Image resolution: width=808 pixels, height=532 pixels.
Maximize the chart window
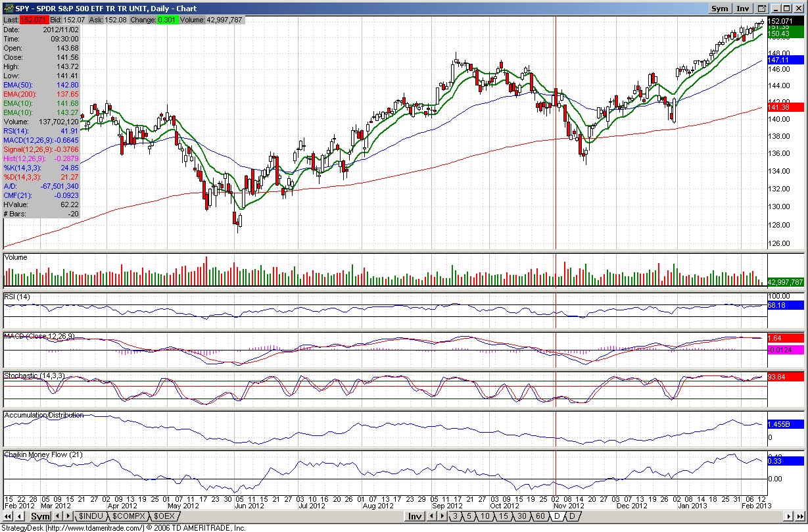click(786, 9)
